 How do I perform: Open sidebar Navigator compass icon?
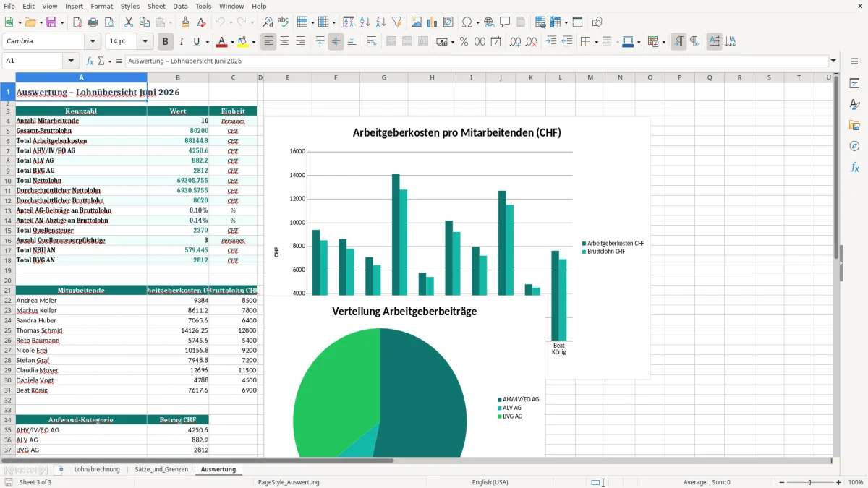point(854,146)
